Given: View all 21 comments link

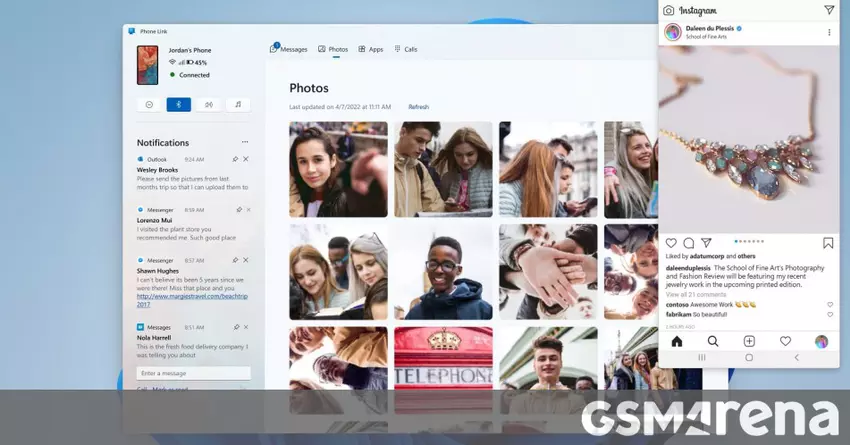Looking at the screenshot, I should point(696,294).
